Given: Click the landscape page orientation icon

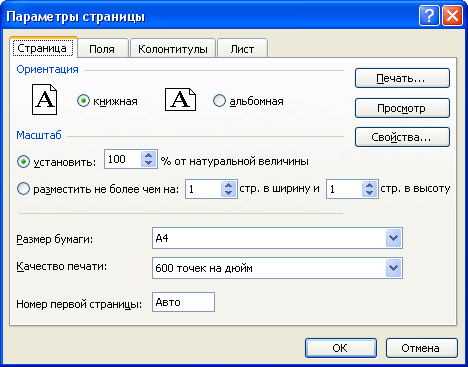Looking at the screenshot, I should 180,100.
